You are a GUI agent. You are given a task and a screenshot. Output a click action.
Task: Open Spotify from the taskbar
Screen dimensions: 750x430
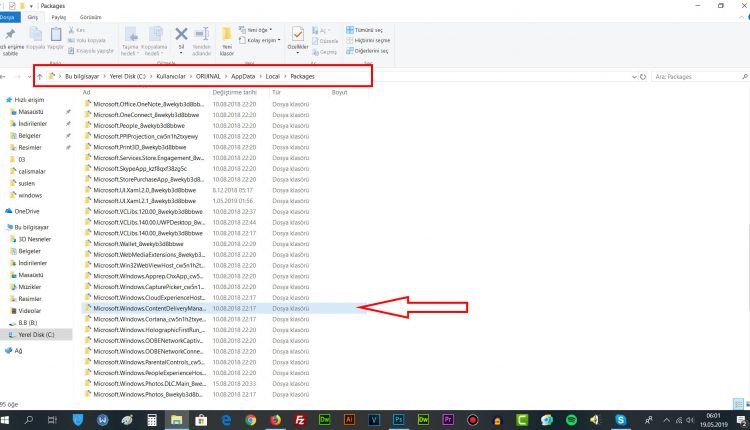571,420
